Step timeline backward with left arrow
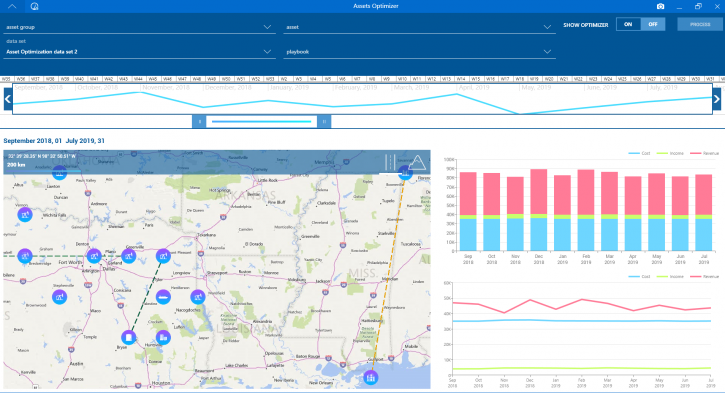725x393 pixels. click(x=8, y=99)
